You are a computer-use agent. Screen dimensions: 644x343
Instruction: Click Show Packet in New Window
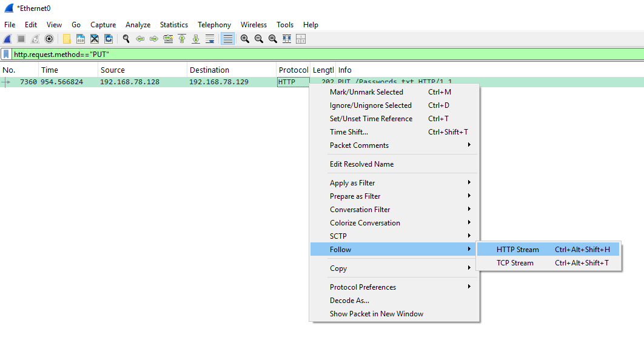(376, 314)
